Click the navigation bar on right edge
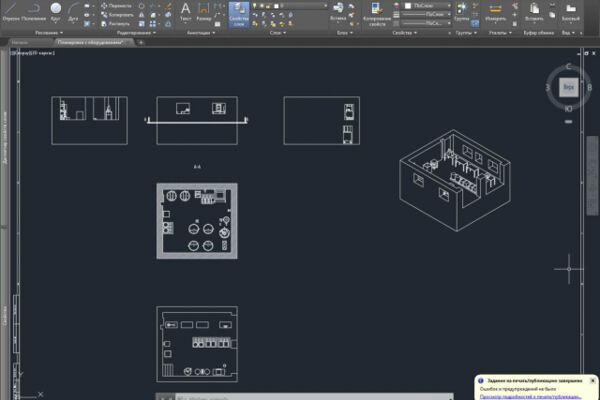Image resolution: width=600 pixels, height=400 pixels. pyautogui.click(x=592, y=175)
